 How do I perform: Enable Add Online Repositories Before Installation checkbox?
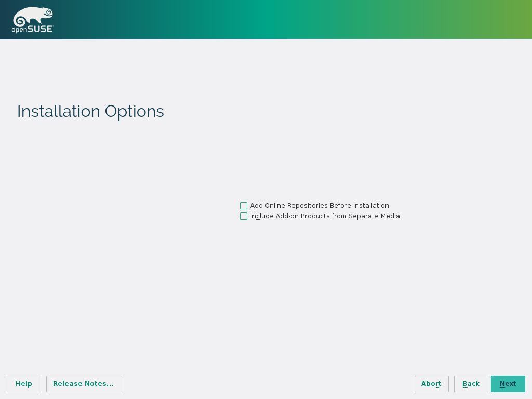point(244,206)
